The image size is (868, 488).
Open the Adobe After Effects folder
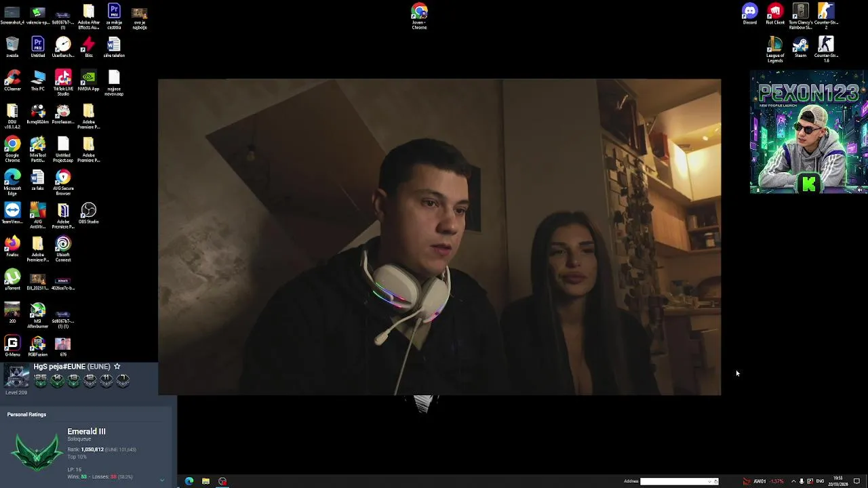point(88,16)
